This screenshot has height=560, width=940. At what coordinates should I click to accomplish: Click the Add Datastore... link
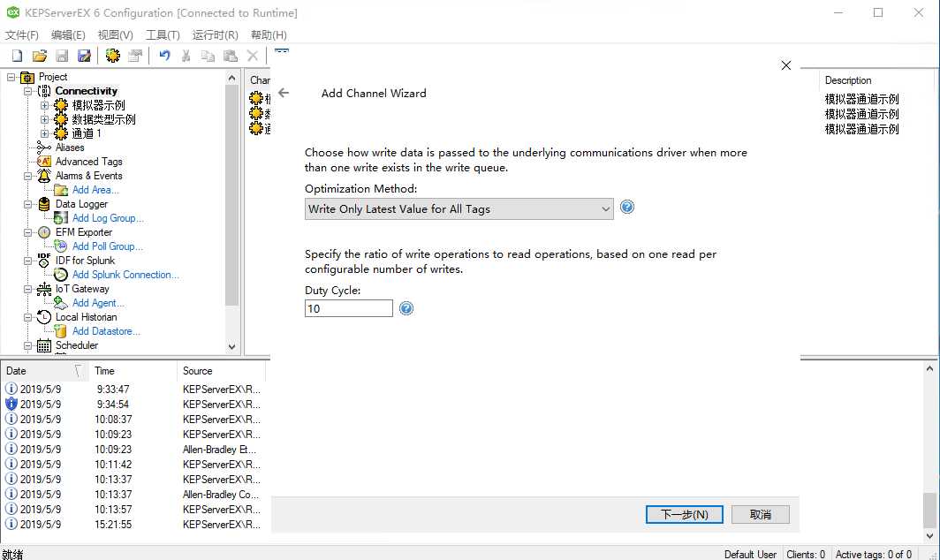[106, 331]
